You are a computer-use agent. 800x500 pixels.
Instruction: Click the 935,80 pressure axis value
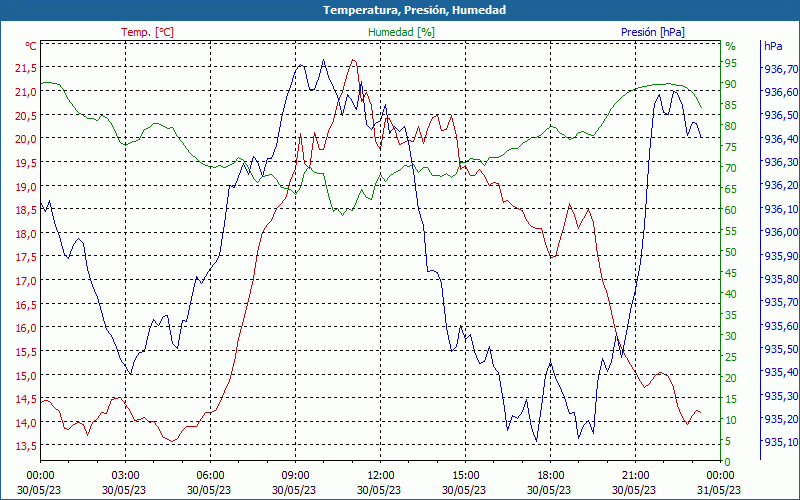pos(780,279)
